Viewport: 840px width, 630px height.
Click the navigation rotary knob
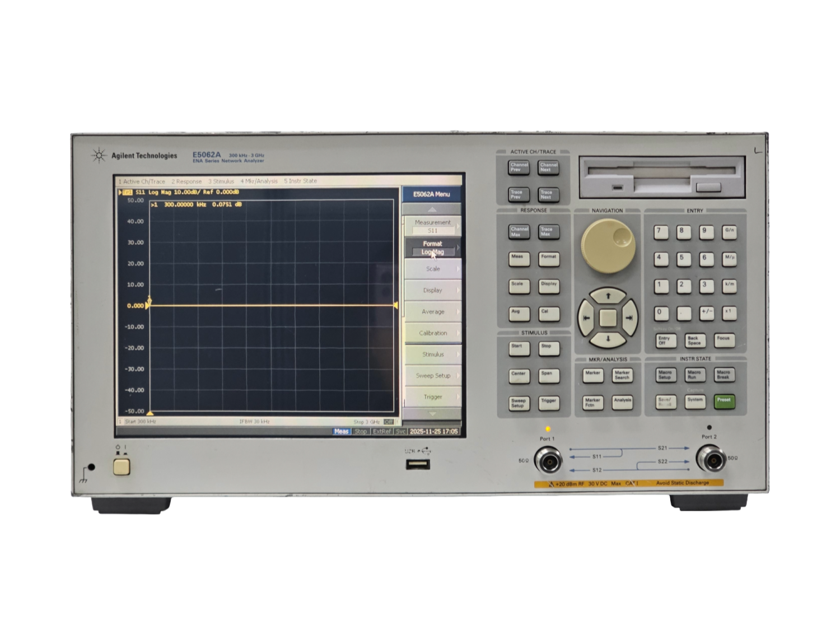pyautogui.click(x=608, y=245)
